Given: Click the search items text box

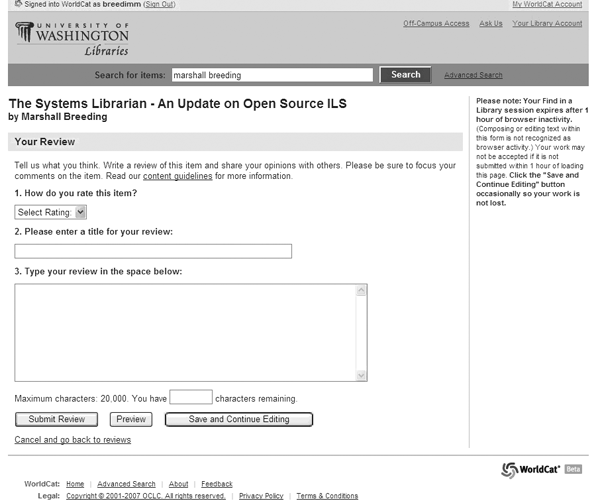Looking at the screenshot, I should click(x=270, y=75).
